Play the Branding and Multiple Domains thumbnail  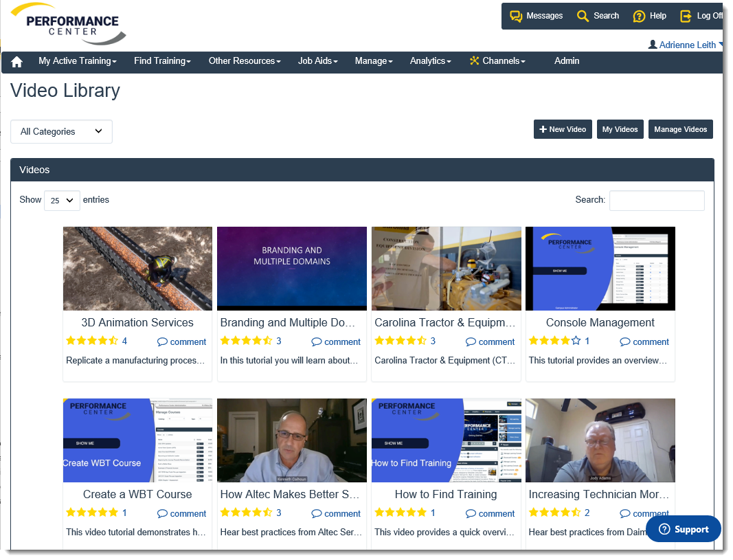point(292,268)
